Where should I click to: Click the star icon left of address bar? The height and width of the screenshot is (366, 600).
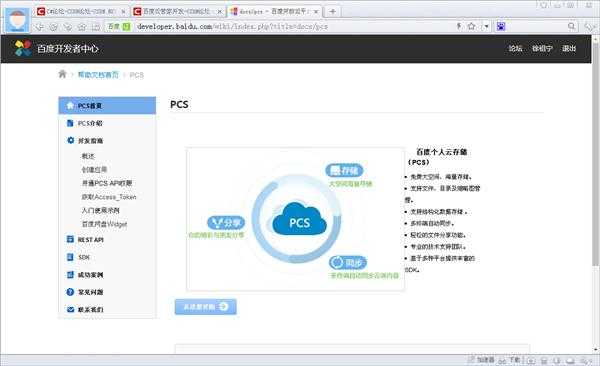tap(82, 26)
